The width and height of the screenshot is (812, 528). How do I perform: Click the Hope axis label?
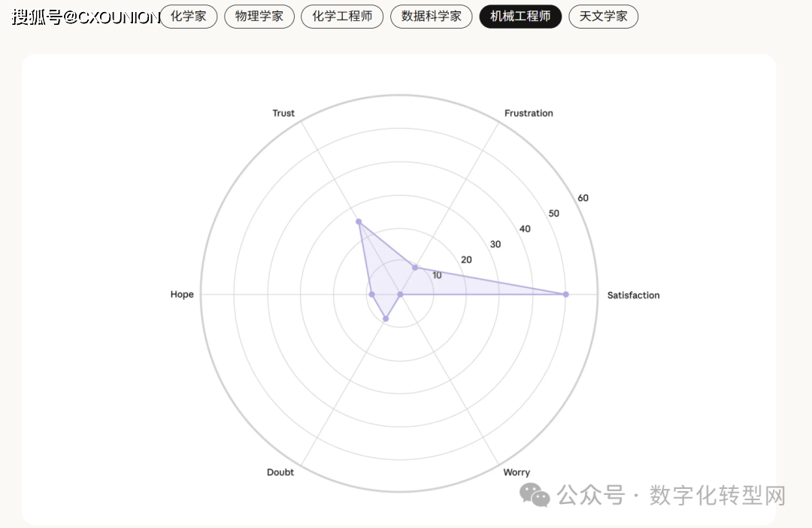tap(182, 295)
